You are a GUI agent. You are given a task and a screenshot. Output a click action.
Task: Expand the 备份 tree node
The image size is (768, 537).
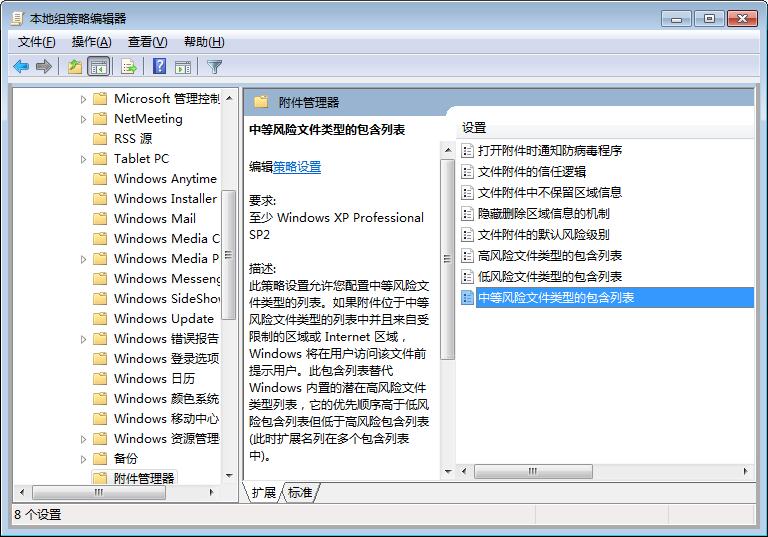coord(83,459)
